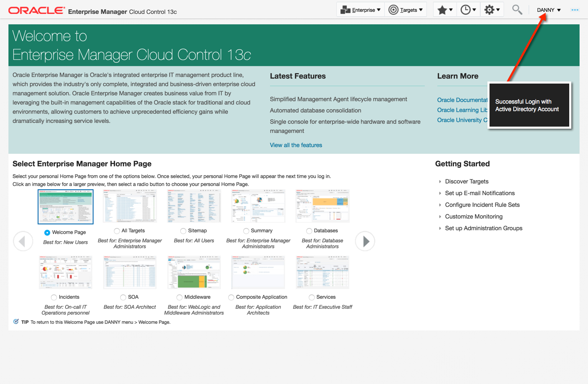Preview the Composite Application thumbnail
Screen dimensions: 588x384
pos(258,272)
